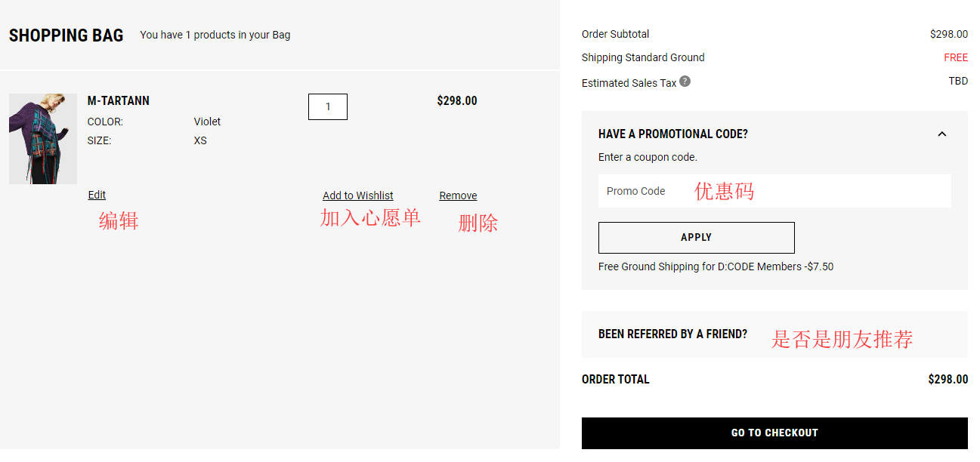Click the Estimated Sales Tax help icon
The image size is (980, 462).
pos(685,82)
